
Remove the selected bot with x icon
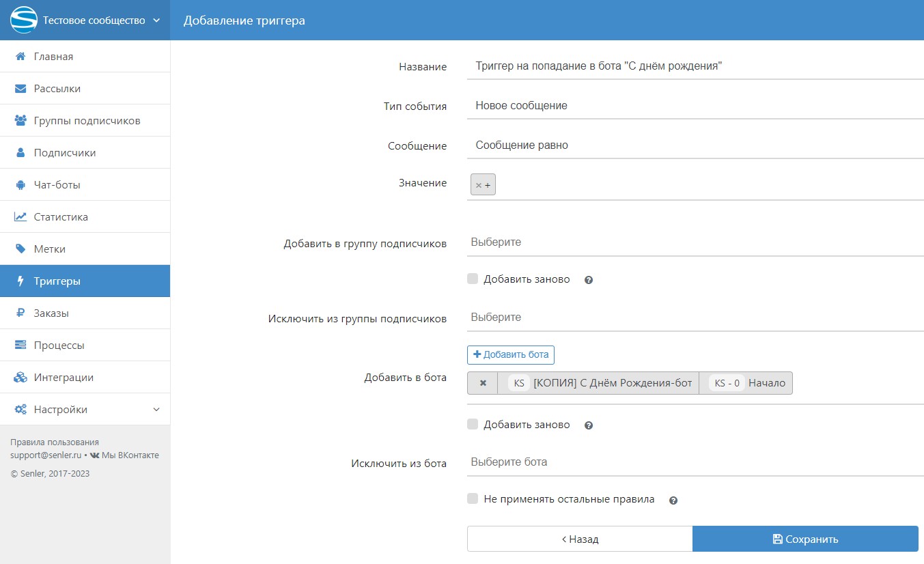click(x=483, y=383)
